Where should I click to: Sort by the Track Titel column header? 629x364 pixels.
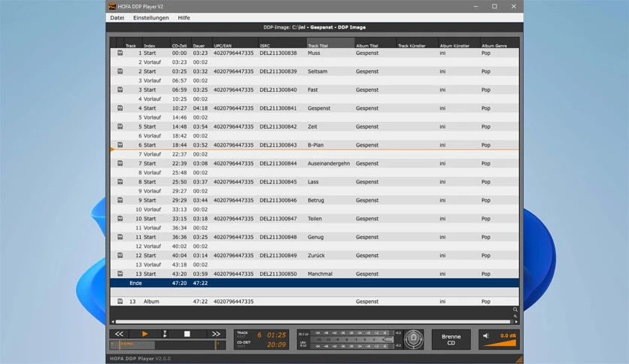[330, 44]
